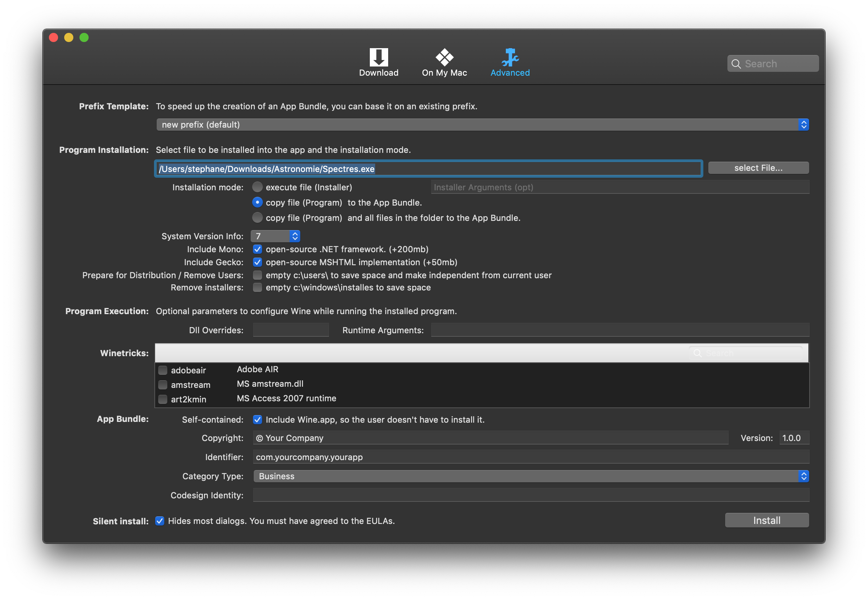Image resolution: width=868 pixels, height=600 pixels.
Task: Select execute file (Installer) mode
Action: [x=257, y=187]
